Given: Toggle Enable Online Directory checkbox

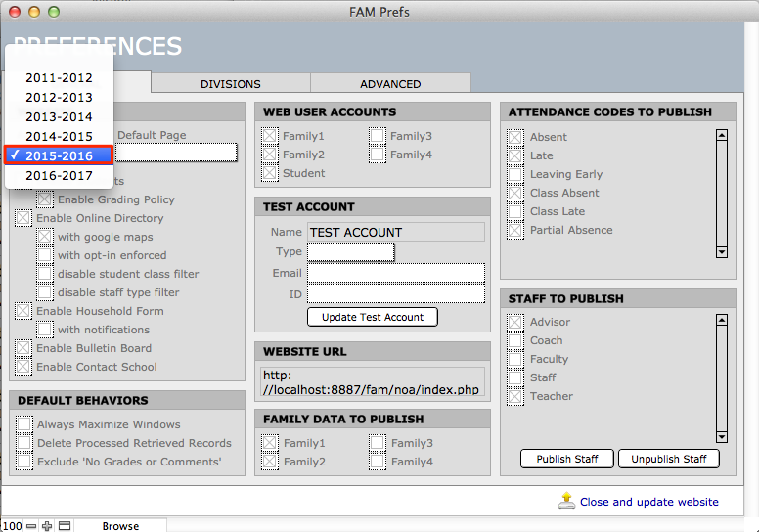Looking at the screenshot, I should pos(23,218).
